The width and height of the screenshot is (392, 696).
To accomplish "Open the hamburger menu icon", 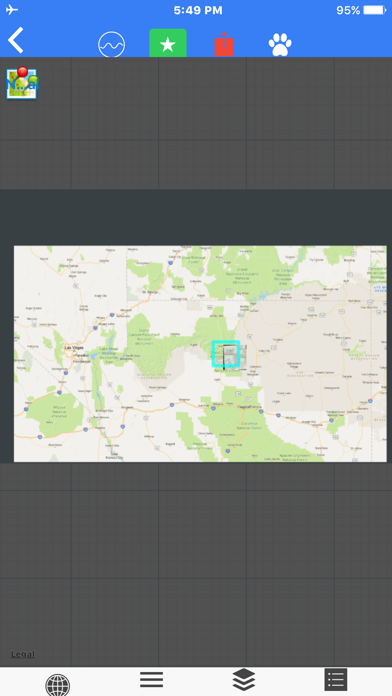I will 151,680.
